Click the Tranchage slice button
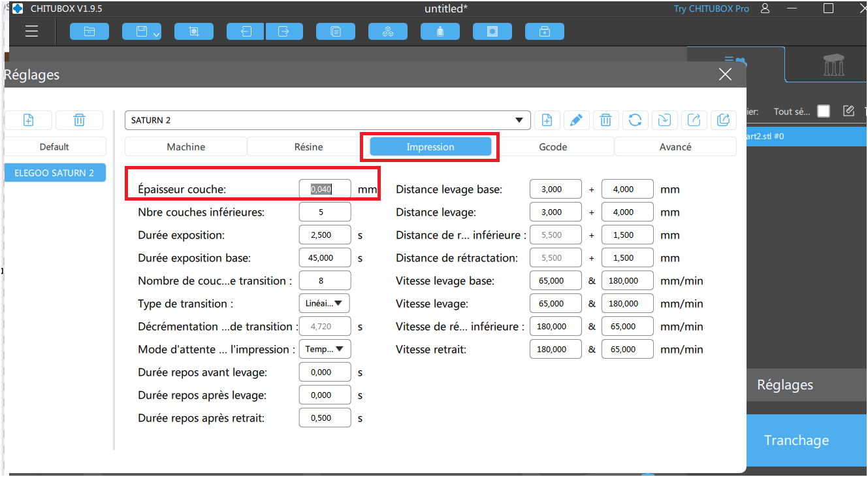This screenshot has height=477, width=868. [x=807, y=440]
